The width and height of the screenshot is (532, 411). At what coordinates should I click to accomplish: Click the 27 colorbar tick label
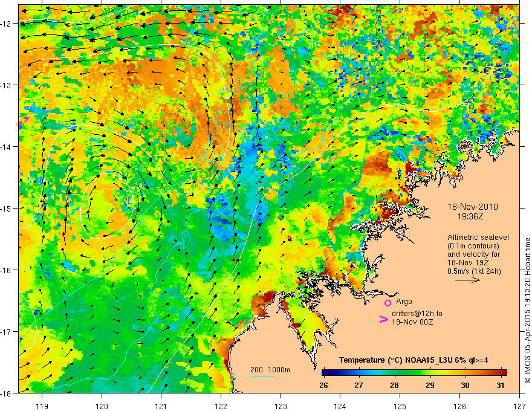(x=358, y=385)
